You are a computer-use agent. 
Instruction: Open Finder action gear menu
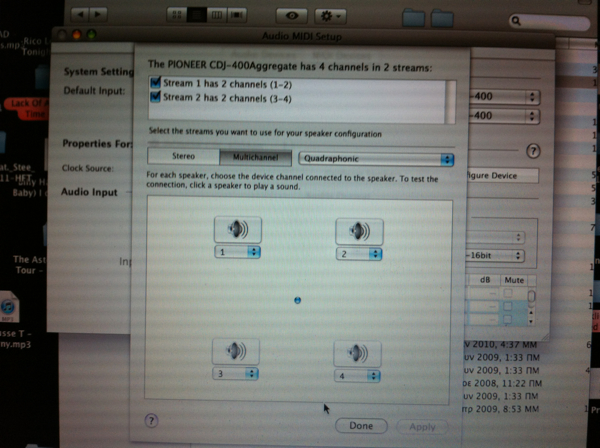pos(329,16)
